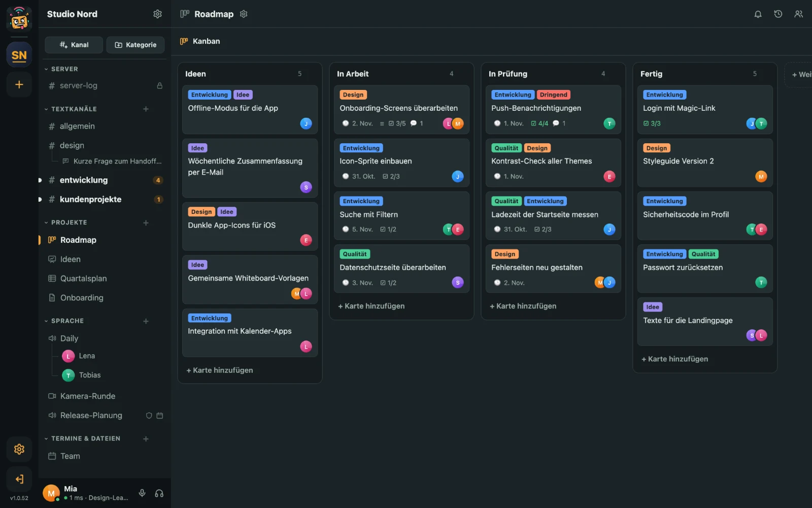Open the entwicklung channel
The height and width of the screenshot is (508, 812).
click(104, 180)
